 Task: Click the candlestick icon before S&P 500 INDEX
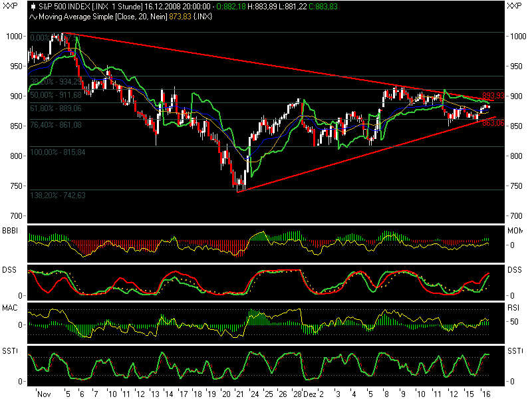[33, 7]
